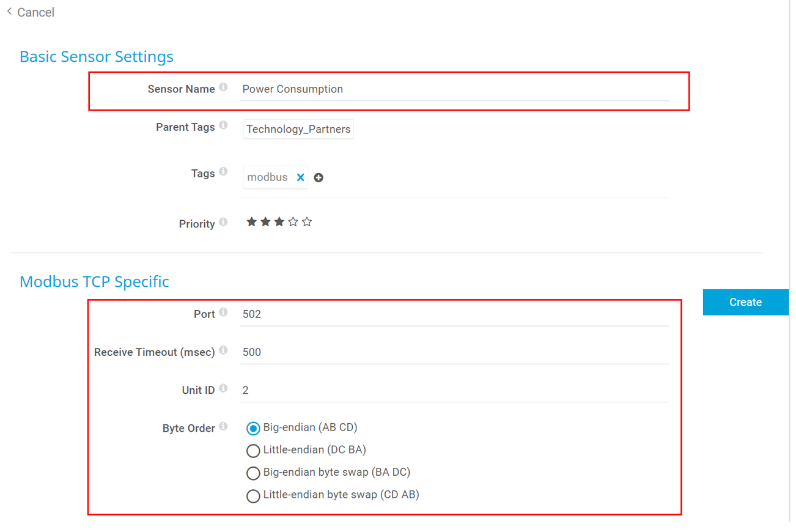
Task: Add a new tag with plus icon
Action: pos(319,177)
